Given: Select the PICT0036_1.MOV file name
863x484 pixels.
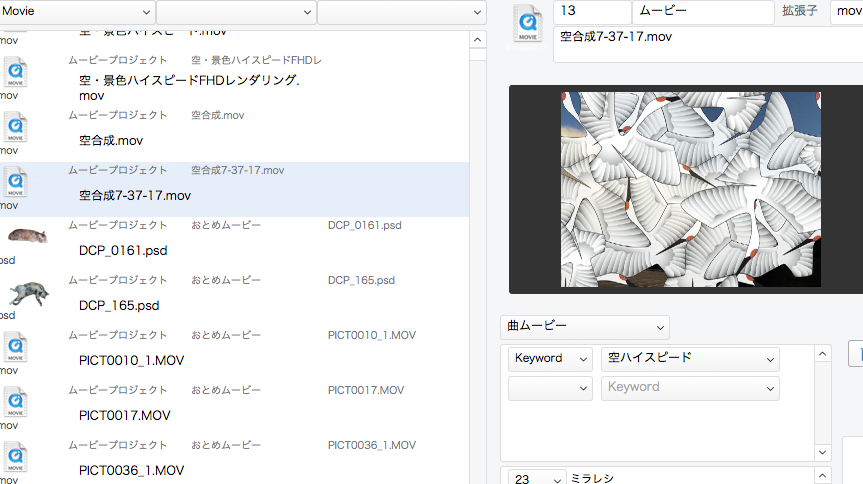Looking at the screenshot, I should (131, 471).
